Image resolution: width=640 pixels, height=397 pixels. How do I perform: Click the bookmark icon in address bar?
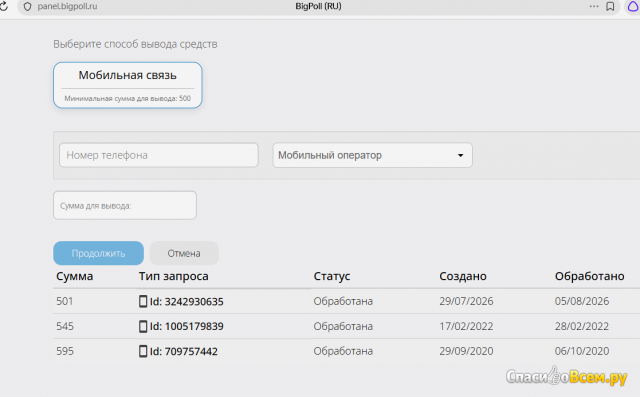(x=610, y=7)
